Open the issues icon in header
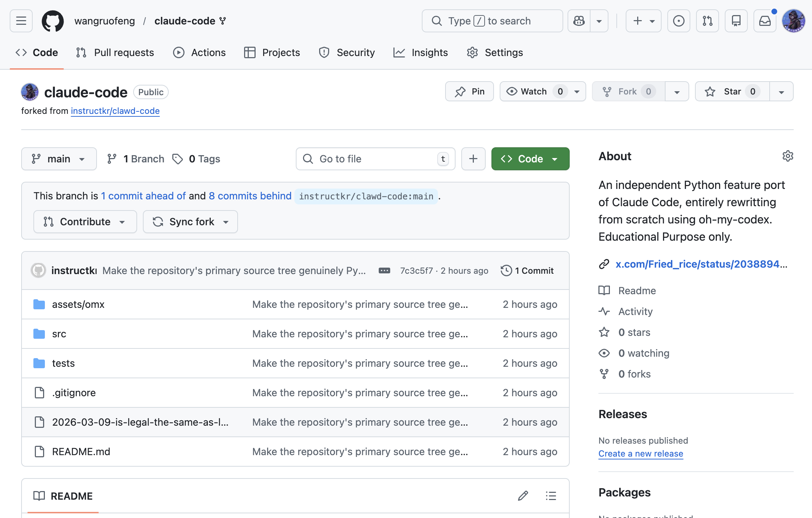The height and width of the screenshot is (518, 812). 678,21
